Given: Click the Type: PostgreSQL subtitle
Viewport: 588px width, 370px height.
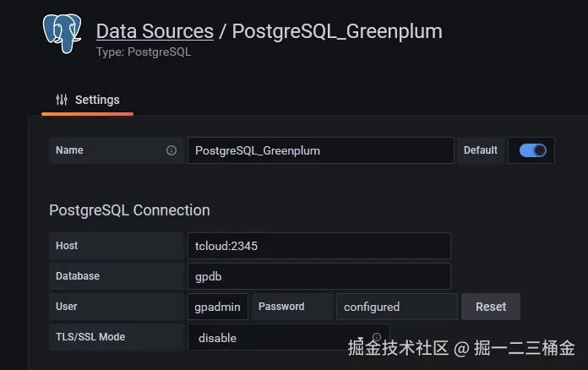Looking at the screenshot, I should [144, 52].
